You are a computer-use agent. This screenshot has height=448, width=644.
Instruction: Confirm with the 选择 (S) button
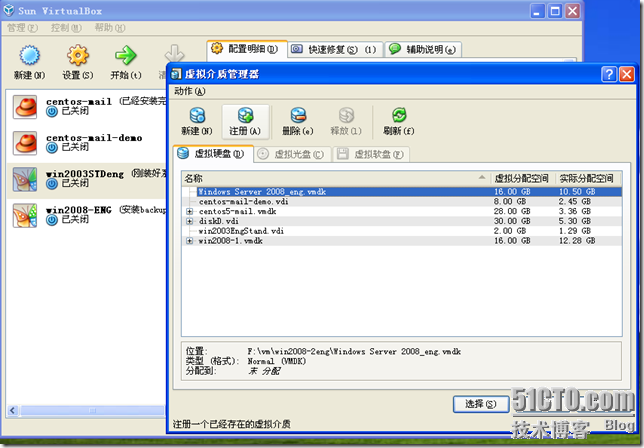(481, 404)
